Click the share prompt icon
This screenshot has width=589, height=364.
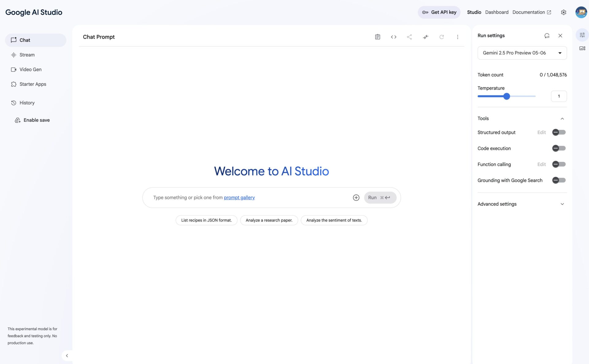pyautogui.click(x=409, y=37)
